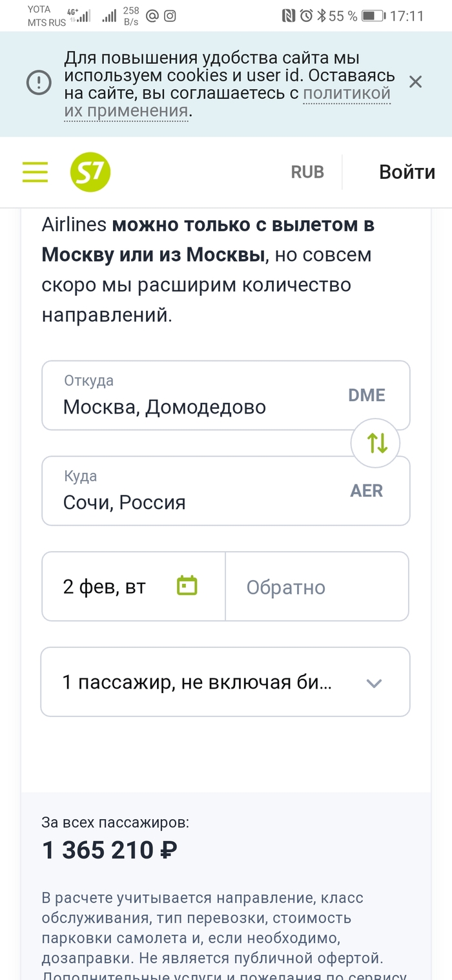Dismiss the cookies notice banner
Viewport: 452px width, 980px height.
click(415, 82)
